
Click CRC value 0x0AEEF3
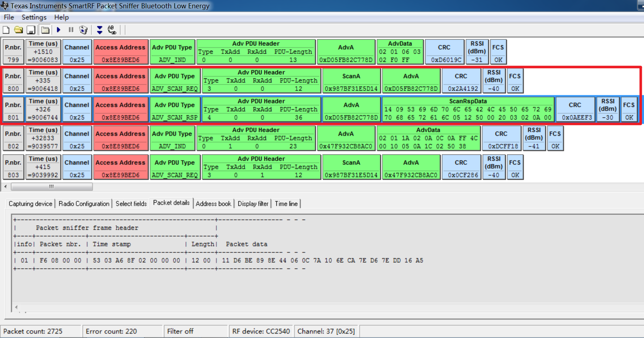tap(577, 117)
